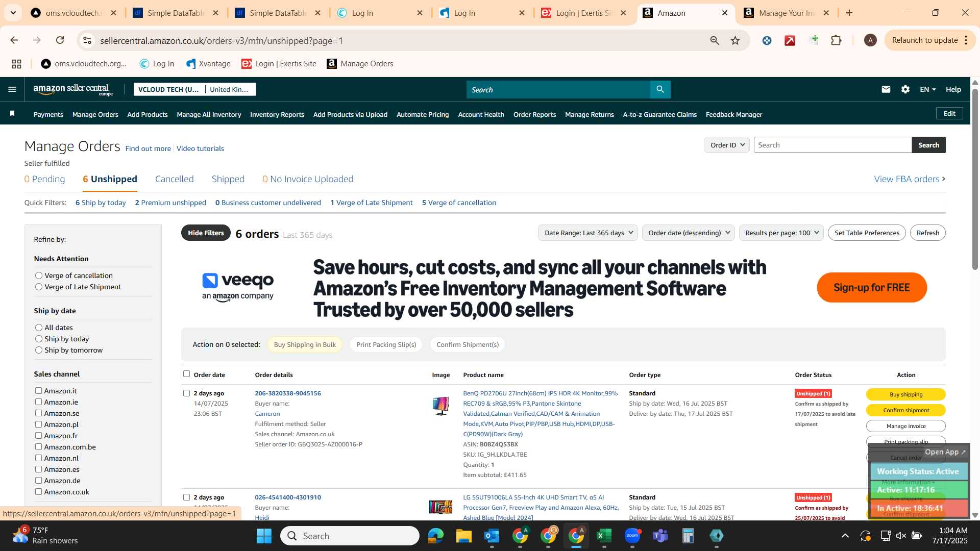Viewport: 980px width, 551px height.
Task: Click the amazon seller central logo
Action: pyautogui.click(x=73, y=90)
